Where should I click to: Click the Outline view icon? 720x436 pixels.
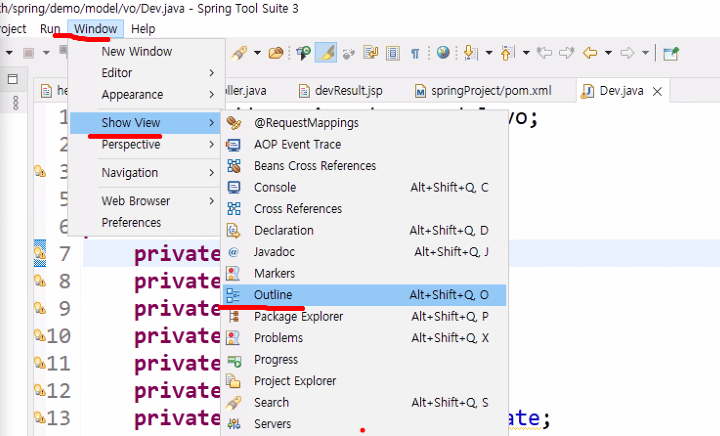coord(233,295)
